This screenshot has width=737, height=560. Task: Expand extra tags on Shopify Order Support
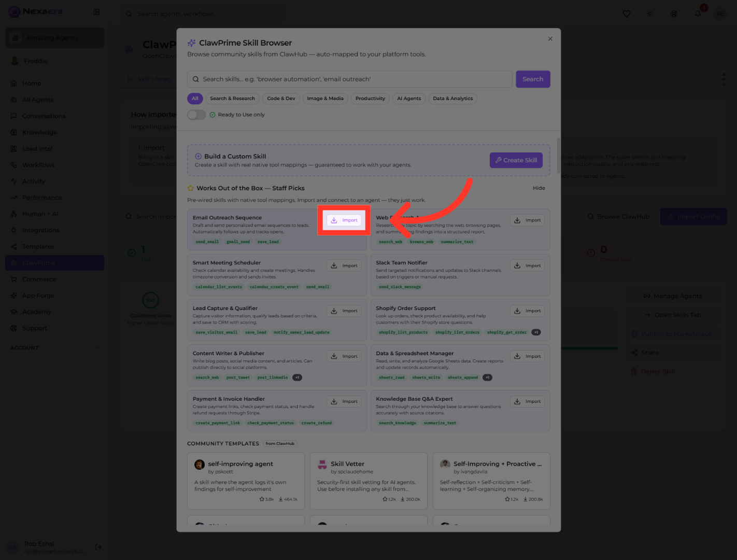(536, 332)
